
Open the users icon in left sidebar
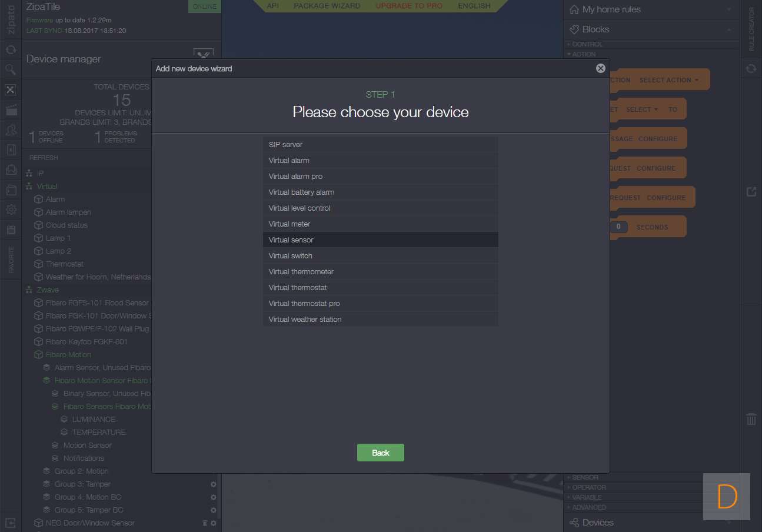point(11,130)
